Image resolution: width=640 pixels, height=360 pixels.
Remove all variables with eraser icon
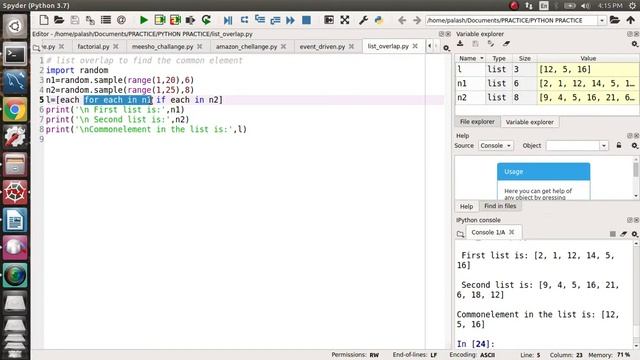[507, 44]
